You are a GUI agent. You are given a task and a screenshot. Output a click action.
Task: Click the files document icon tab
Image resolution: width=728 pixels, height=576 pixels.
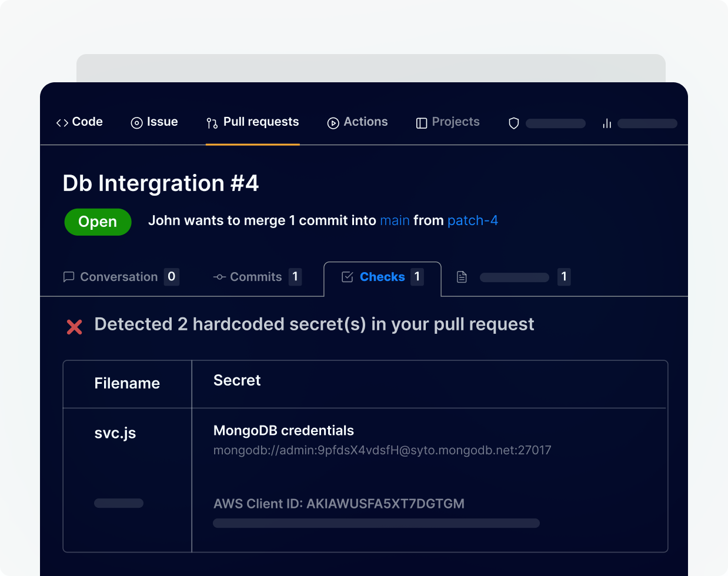tap(462, 277)
